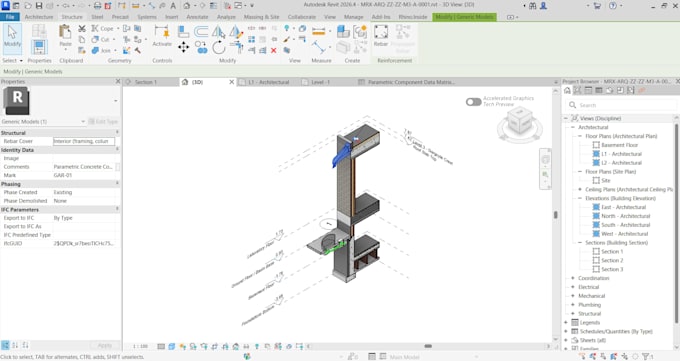The height and width of the screenshot is (361, 680).
Task: Switch to the L1 - Architectural view tab
Action: pyautogui.click(x=268, y=82)
